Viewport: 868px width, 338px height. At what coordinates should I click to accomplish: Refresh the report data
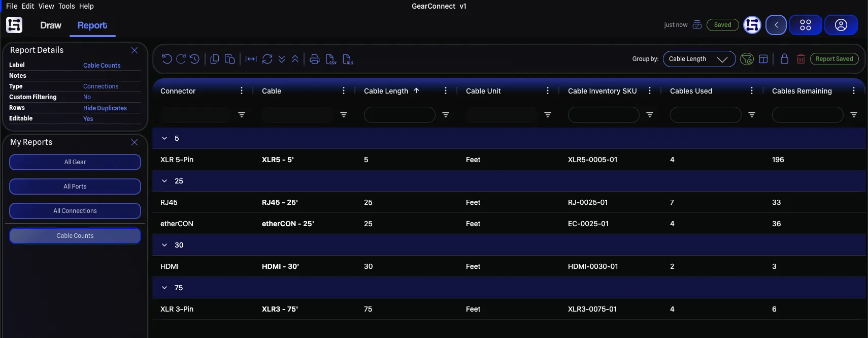(268, 59)
